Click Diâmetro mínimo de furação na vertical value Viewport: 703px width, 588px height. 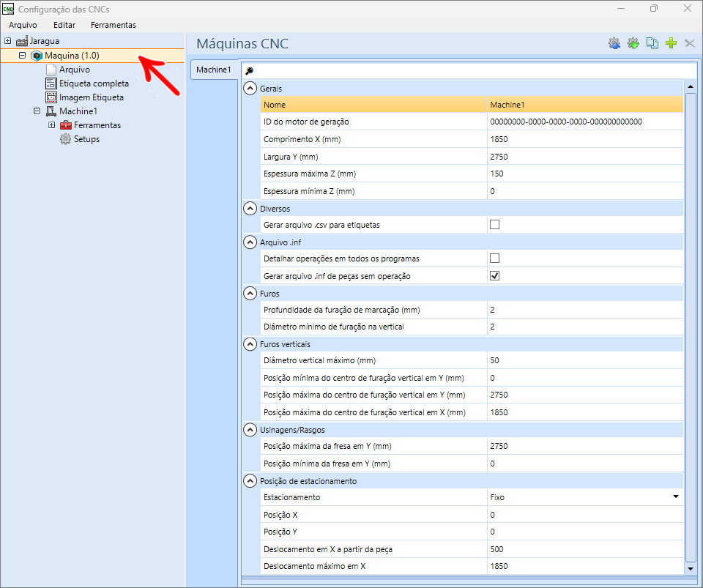point(585,327)
